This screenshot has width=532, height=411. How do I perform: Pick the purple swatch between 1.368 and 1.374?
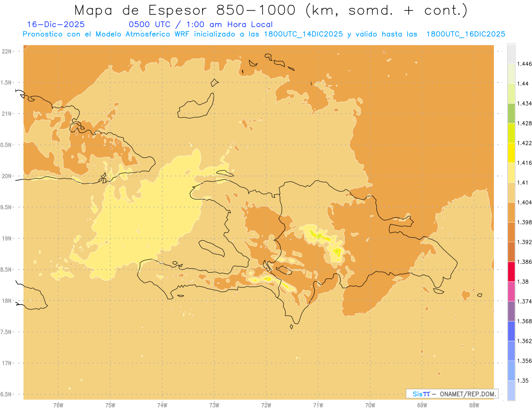[x=511, y=311]
